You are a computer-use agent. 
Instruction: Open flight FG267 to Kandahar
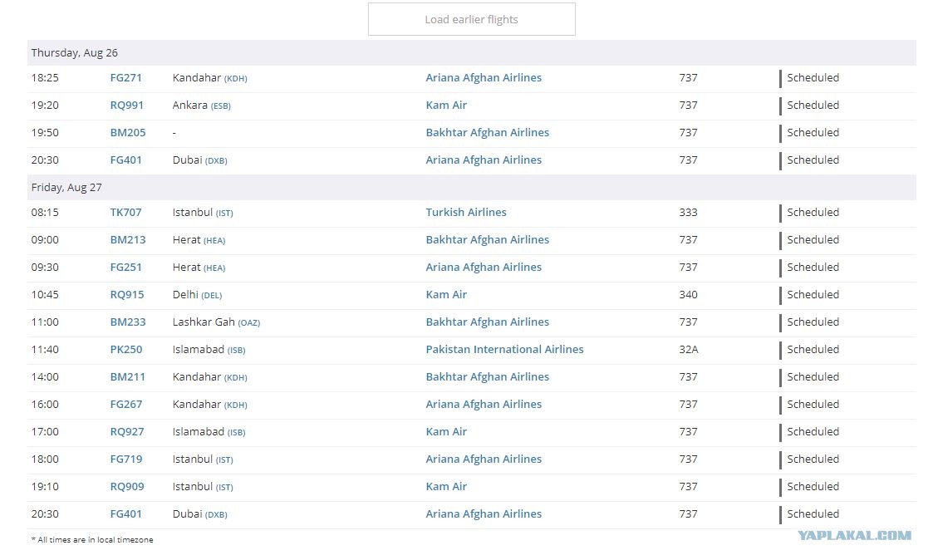126,404
